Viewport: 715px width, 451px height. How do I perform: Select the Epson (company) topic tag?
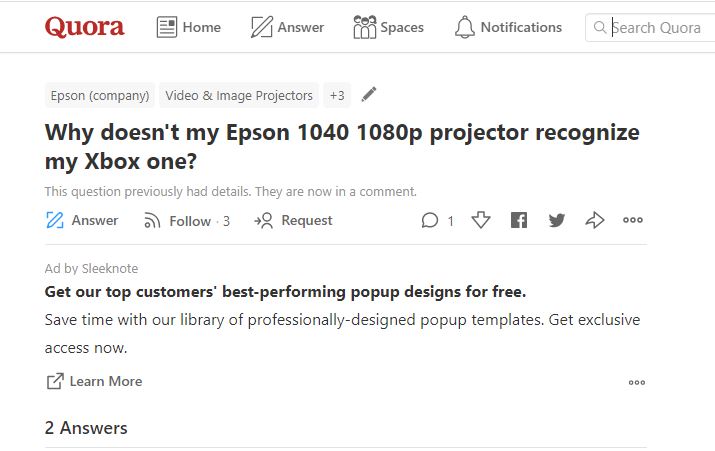pos(100,95)
